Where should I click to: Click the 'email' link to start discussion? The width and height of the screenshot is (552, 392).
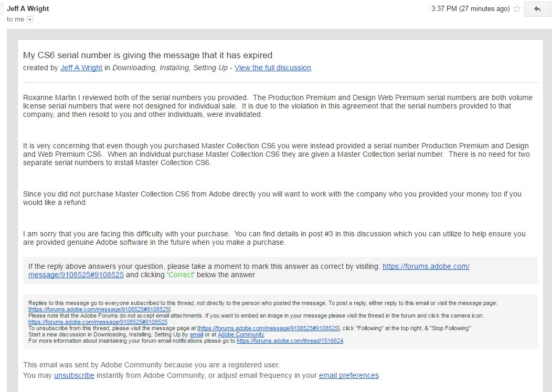196,335
